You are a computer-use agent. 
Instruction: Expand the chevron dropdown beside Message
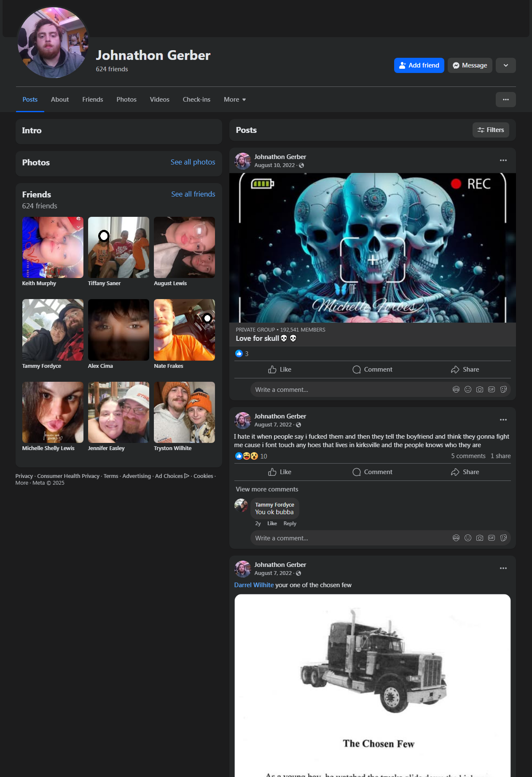coord(506,65)
